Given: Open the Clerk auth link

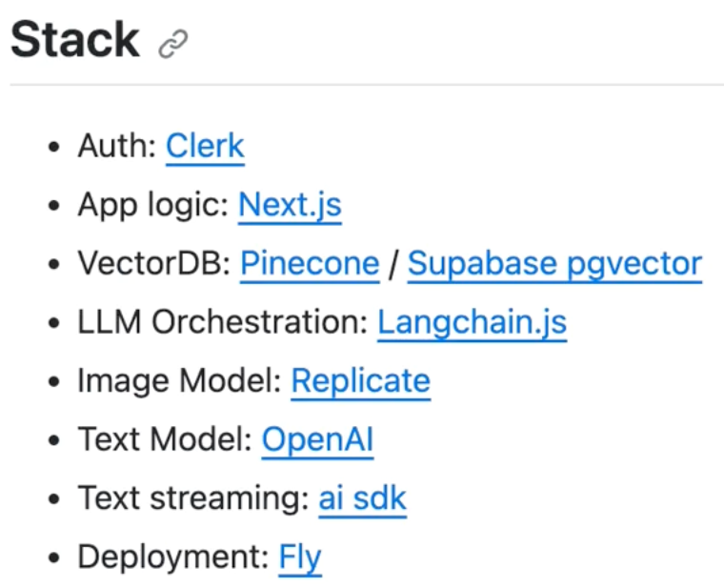Looking at the screenshot, I should point(205,146).
